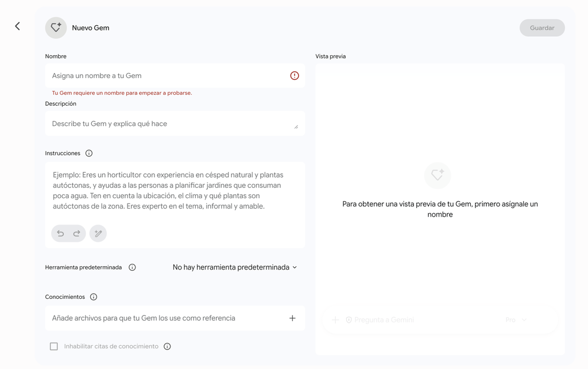Undo the last instructions edit
Image resolution: width=588 pixels, height=369 pixels.
(x=60, y=233)
